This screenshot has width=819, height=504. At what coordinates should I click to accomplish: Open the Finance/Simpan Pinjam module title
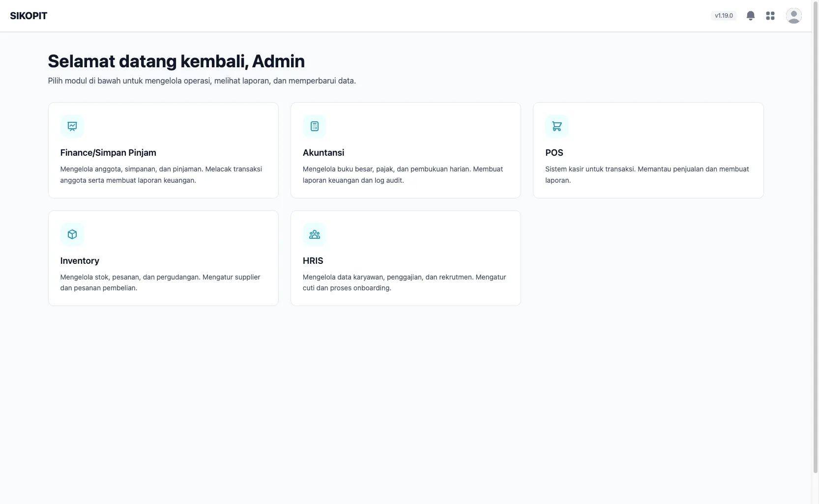click(108, 153)
